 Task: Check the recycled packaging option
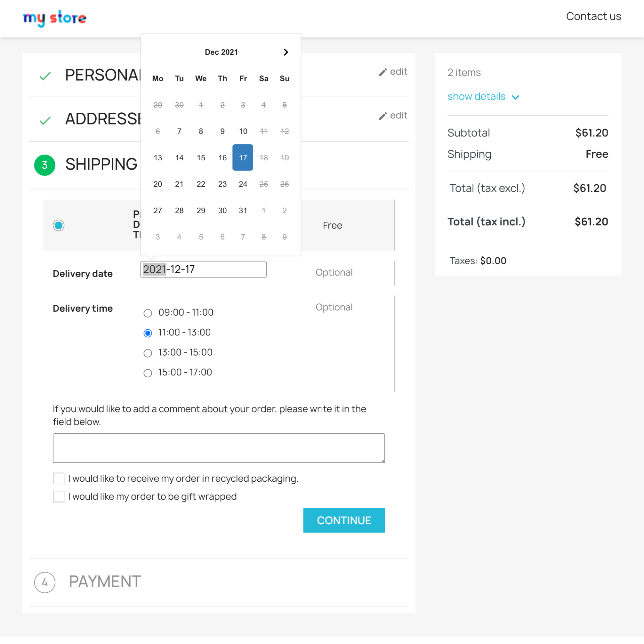point(59,479)
